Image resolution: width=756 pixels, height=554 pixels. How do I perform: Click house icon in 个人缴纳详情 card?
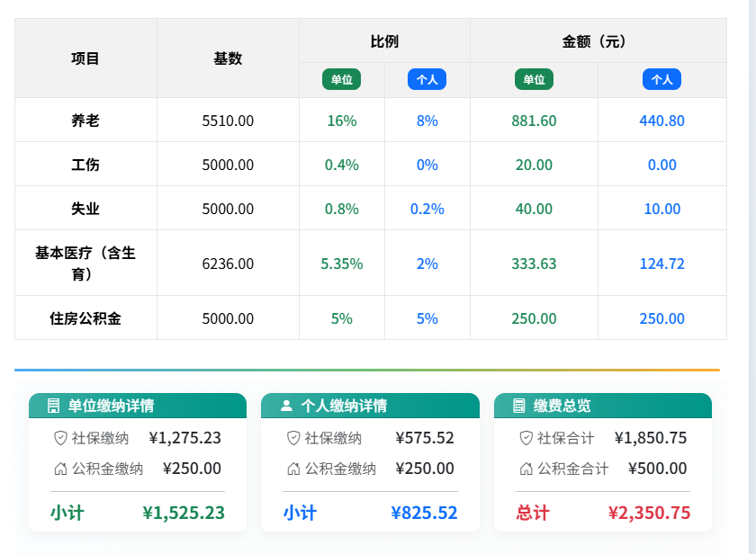click(x=293, y=469)
